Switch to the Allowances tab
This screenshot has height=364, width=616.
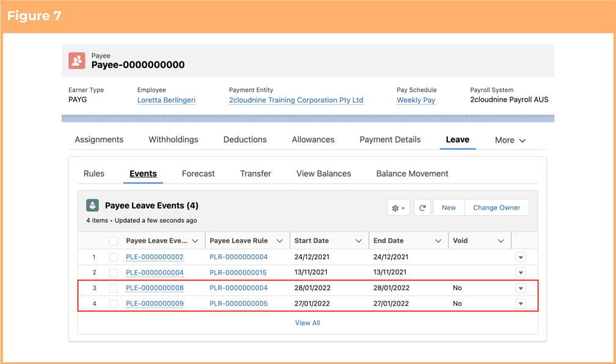pyautogui.click(x=313, y=140)
